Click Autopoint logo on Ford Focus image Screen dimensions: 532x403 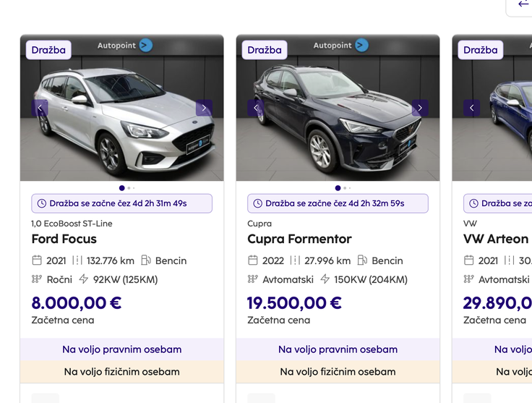125,46
